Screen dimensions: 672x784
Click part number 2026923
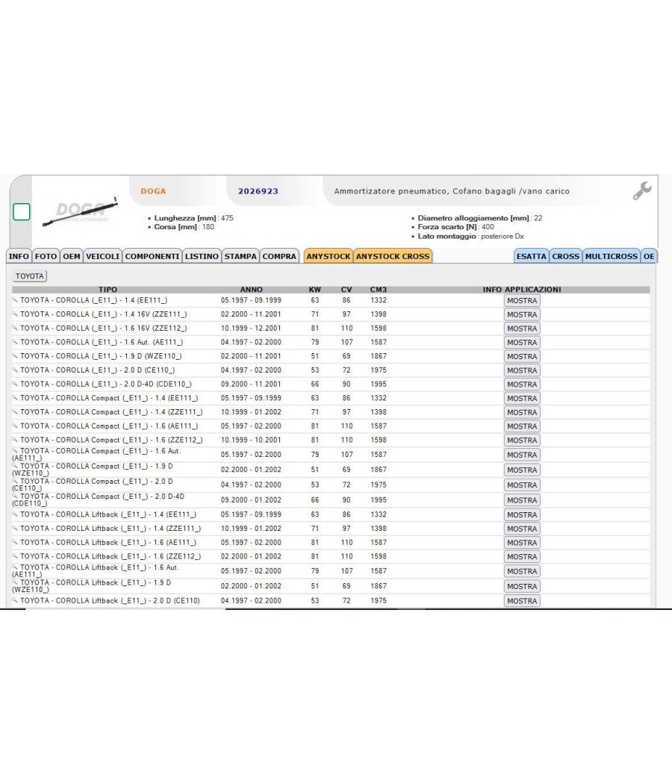(x=258, y=191)
